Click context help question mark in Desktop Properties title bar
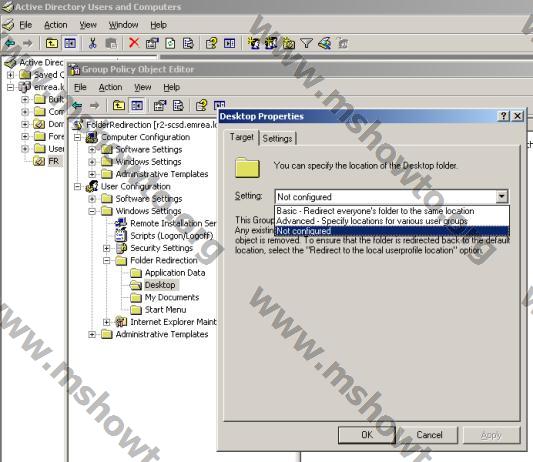The width and height of the screenshot is (533, 462). tap(504, 116)
